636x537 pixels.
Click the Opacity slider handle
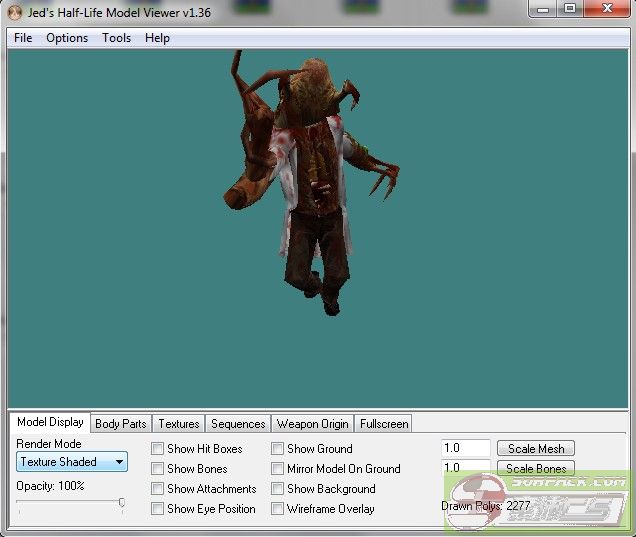click(122, 503)
